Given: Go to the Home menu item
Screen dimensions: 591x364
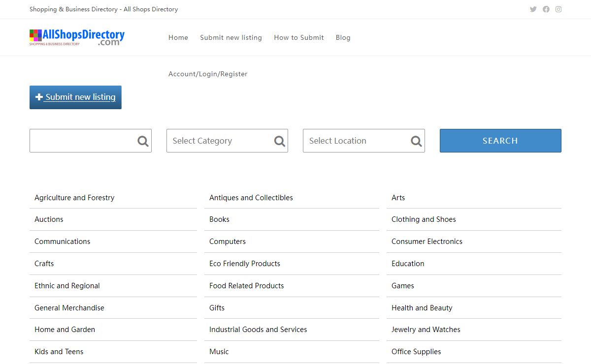Looking at the screenshot, I should [x=178, y=37].
